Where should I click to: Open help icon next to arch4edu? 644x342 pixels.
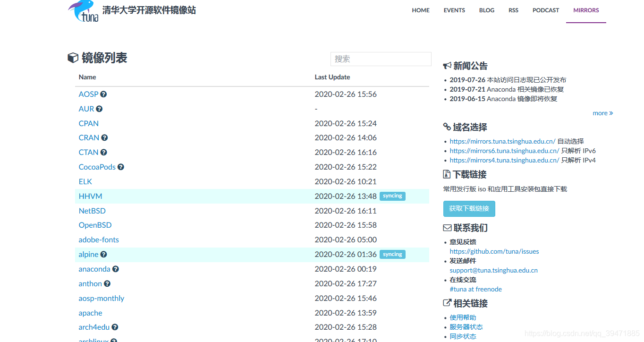pos(115,327)
